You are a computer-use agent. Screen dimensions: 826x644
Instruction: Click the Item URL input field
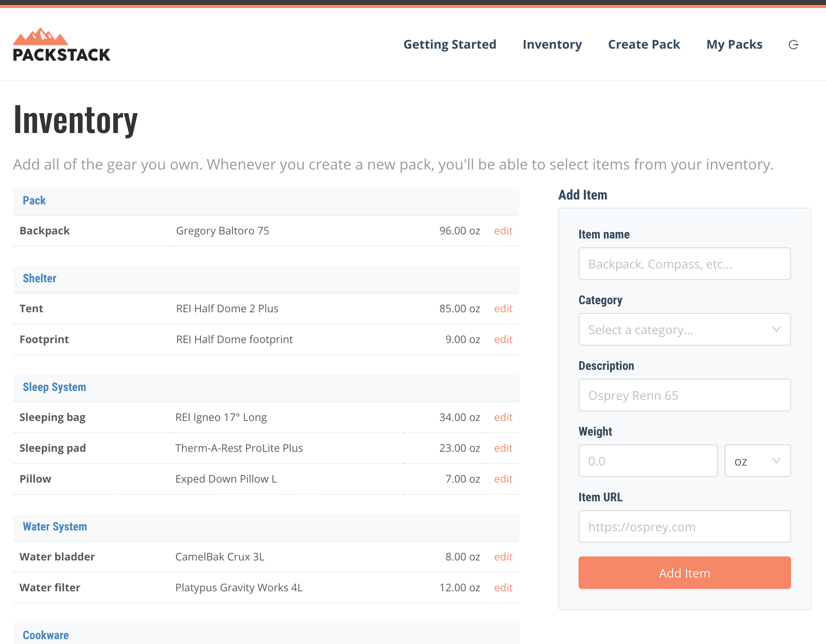[684, 526]
